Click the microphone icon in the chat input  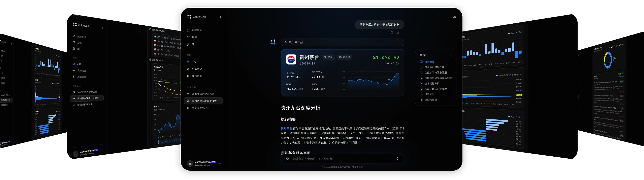(397, 158)
